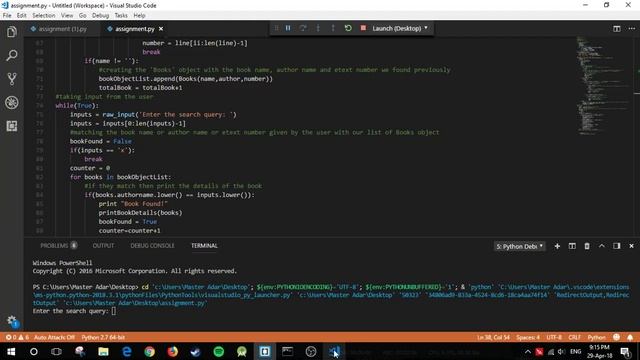Open terminal selector Python Debug dropdown

tap(520, 246)
